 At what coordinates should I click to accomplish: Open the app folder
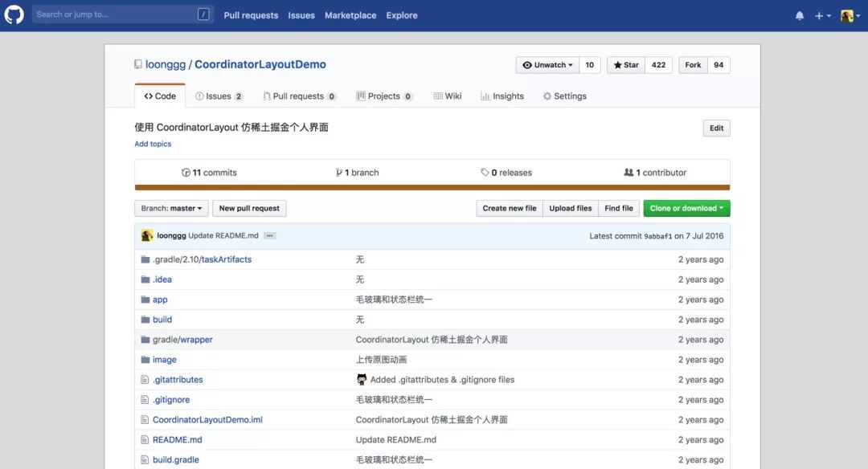pyautogui.click(x=160, y=300)
